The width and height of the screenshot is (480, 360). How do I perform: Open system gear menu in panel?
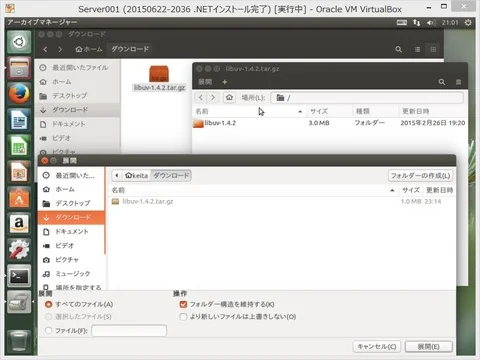(468, 22)
